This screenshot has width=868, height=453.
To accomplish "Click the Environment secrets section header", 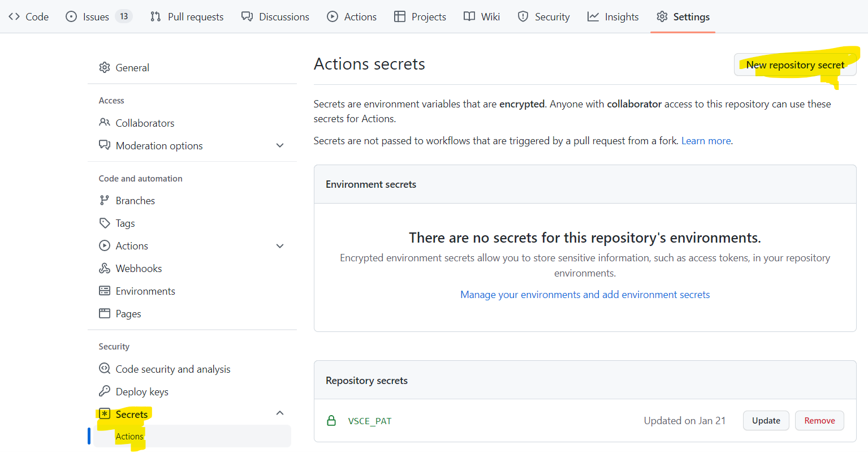I will point(585,184).
